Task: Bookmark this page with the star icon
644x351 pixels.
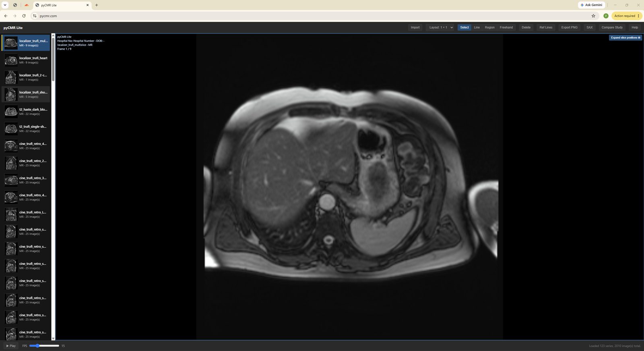Action: pos(593,16)
